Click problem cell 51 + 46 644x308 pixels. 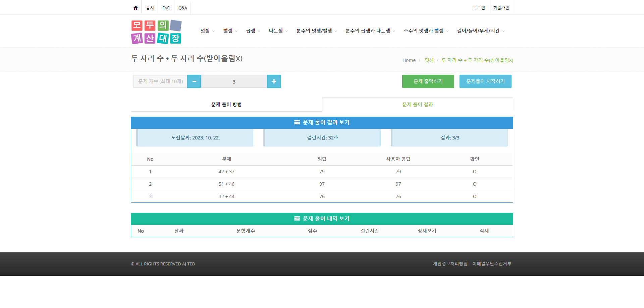click(x=226, y=184)
